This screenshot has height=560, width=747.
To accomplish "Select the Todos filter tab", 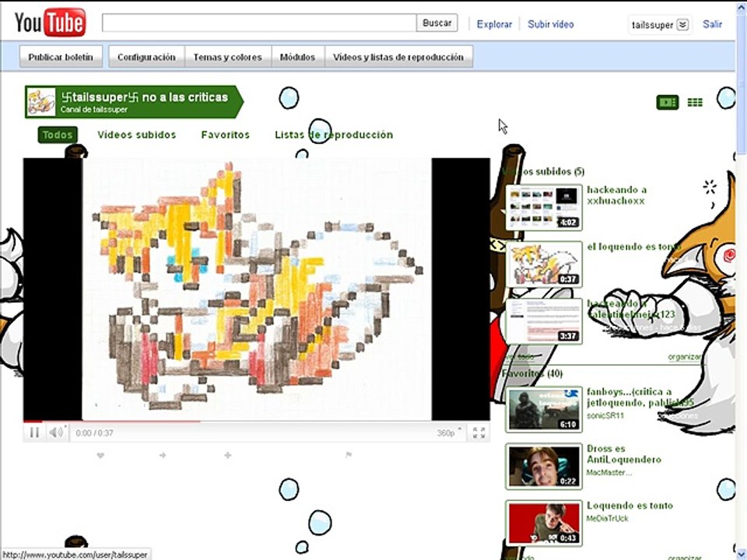I will tap(57, 135).
